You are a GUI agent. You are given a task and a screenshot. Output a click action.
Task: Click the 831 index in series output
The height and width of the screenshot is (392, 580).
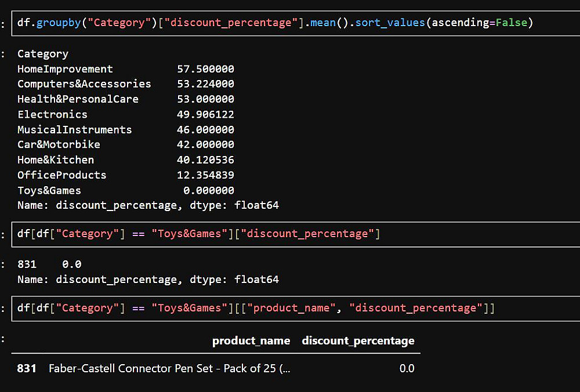[27, 264]
